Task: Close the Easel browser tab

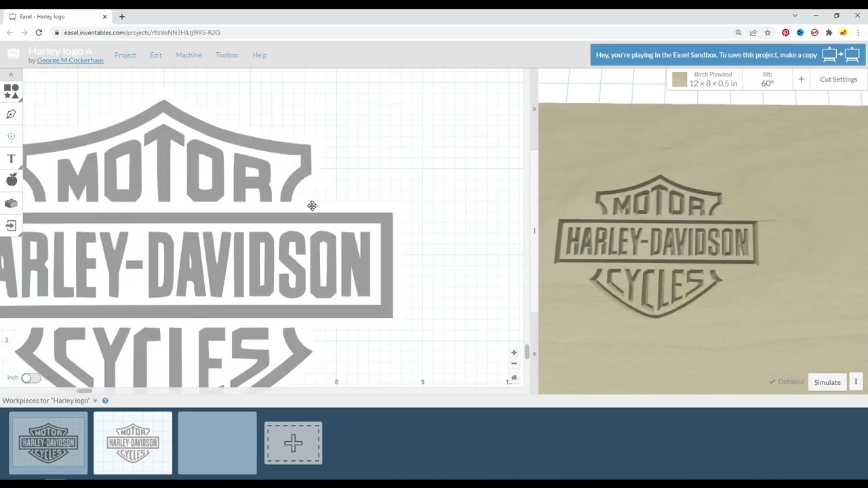Action: tap(105, 16)
